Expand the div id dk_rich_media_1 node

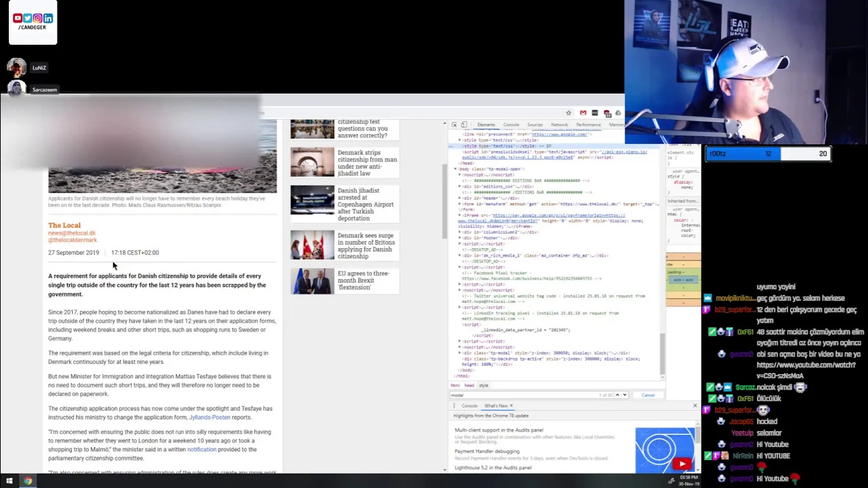click(460, 256)
